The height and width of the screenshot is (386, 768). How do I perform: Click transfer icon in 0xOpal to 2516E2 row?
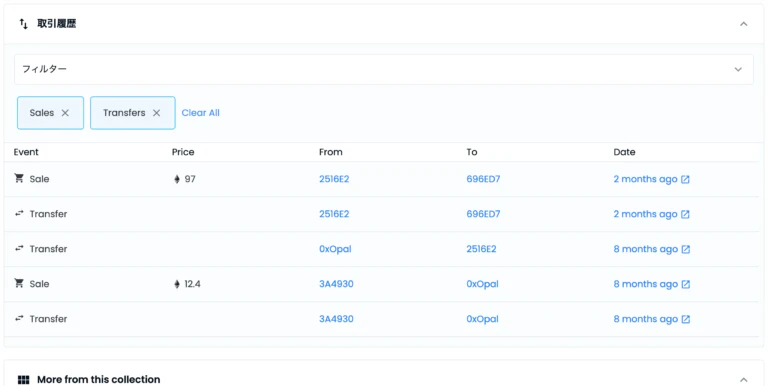point(19,248)
